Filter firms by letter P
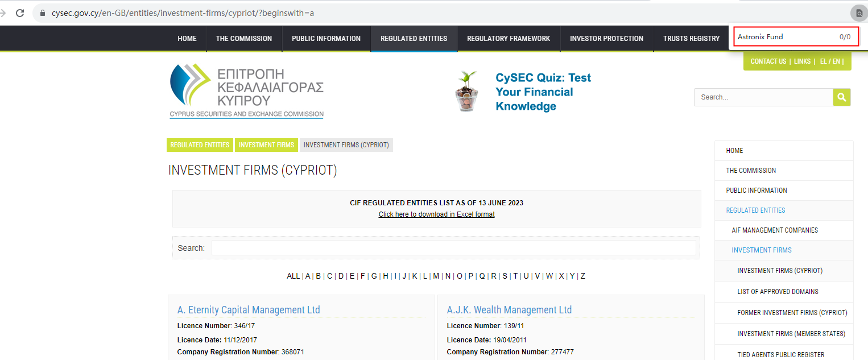This screenshot has height=360, width=868. pyautogui.click(x=470, y=276)
